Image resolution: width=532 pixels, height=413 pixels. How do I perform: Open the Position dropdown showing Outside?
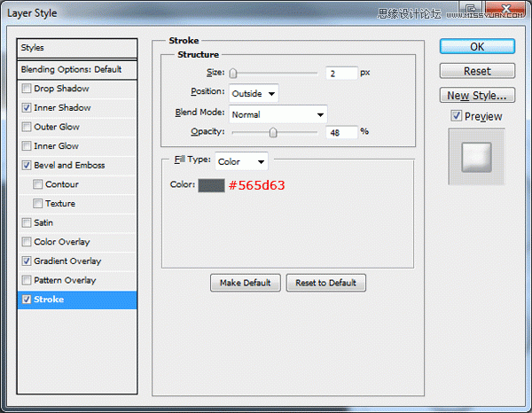coord(254,93)
